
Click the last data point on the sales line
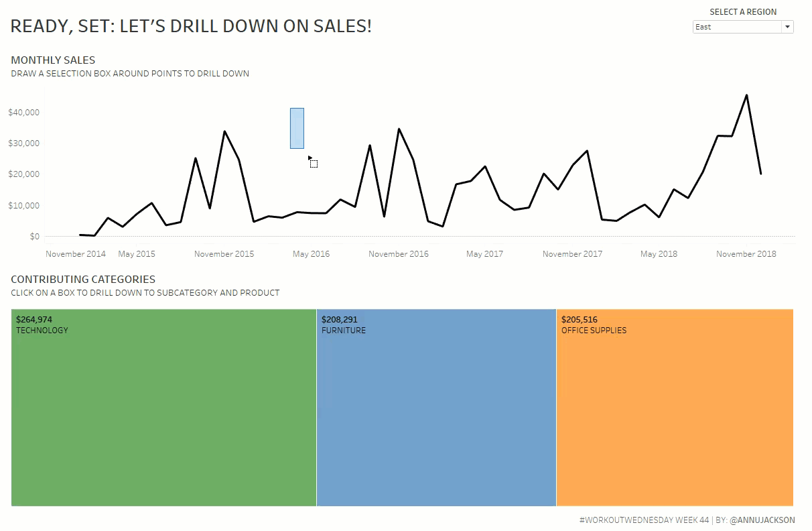click(760, 174)
